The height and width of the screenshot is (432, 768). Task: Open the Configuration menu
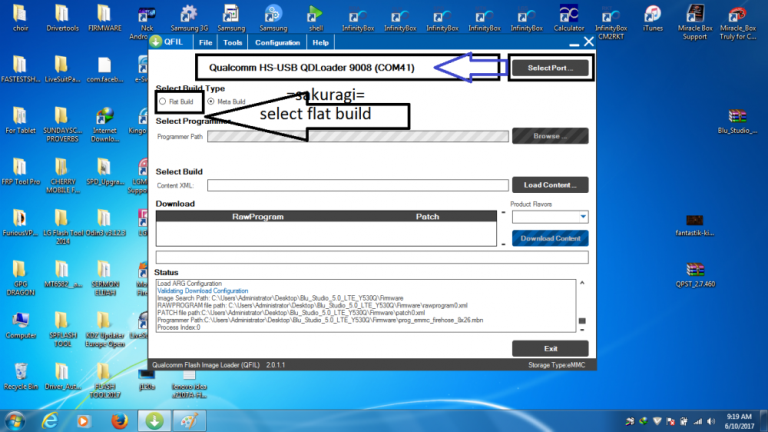(277, 43)
